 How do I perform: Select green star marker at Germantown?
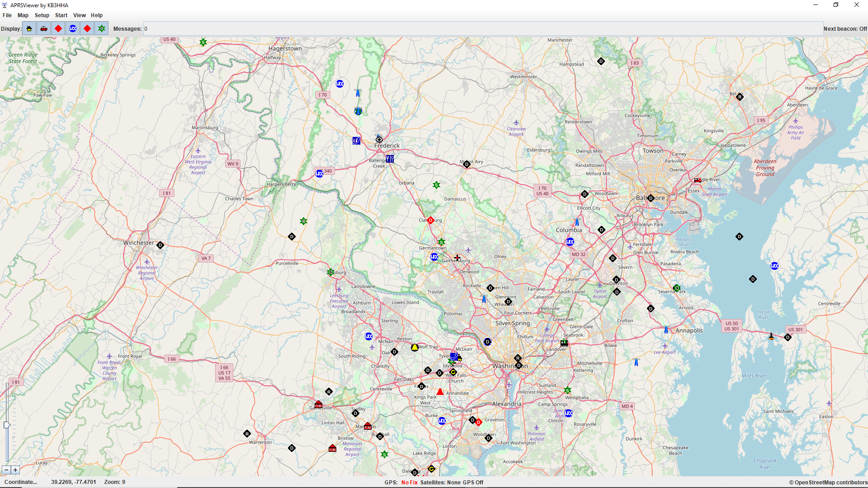(x=442, y=242)
